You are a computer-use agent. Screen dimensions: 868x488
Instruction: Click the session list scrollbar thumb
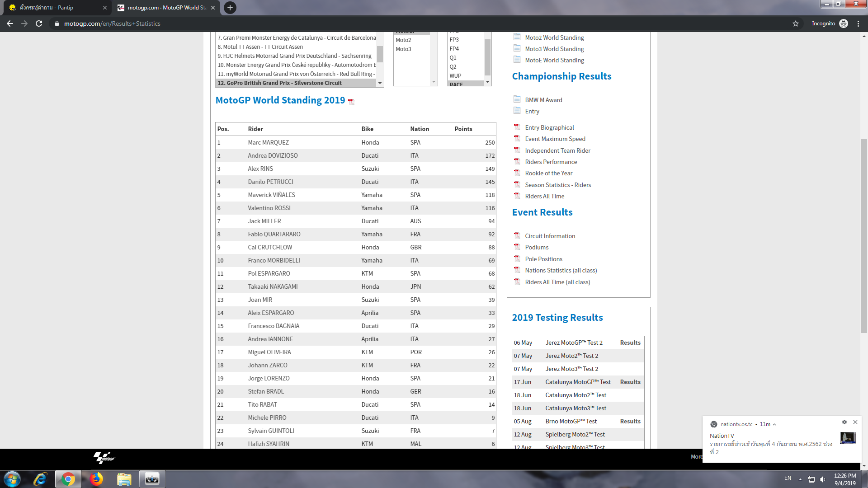click(x=487, y=57)
